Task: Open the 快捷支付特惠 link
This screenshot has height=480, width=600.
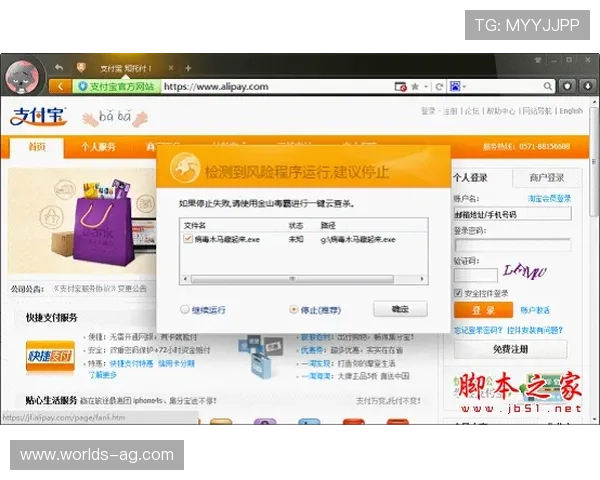Action: click(x=131, y=363)
